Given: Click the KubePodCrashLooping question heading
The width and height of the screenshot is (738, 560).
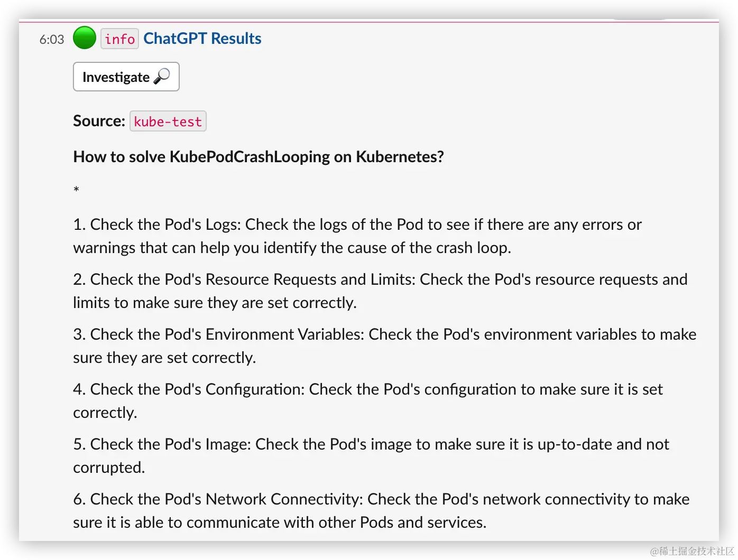Looking at the screenshot, I should pyautogui.click(x=259, y=157).
